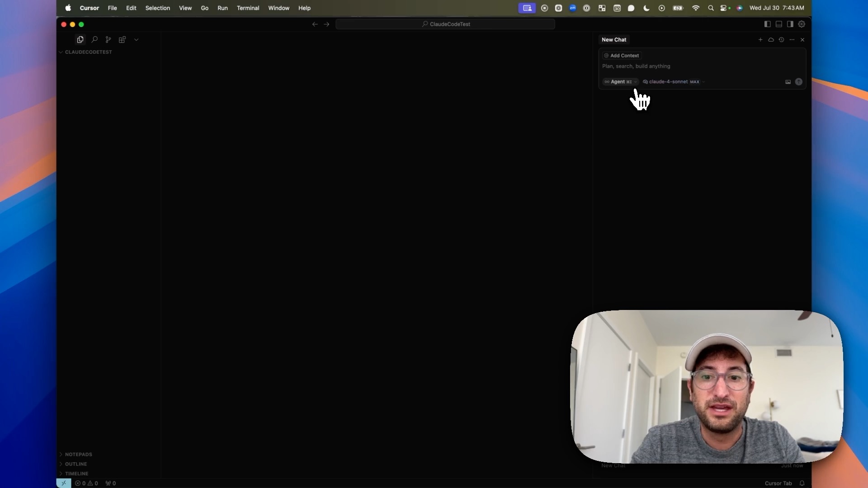
Task: Open Spotlight search magnifier
Action: click(711, 8)
